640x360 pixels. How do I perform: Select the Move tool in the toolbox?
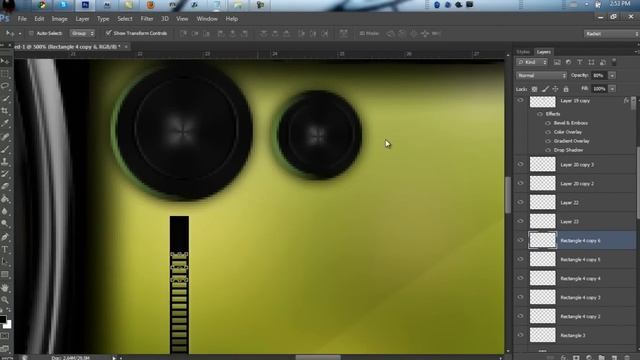[5, 61]
